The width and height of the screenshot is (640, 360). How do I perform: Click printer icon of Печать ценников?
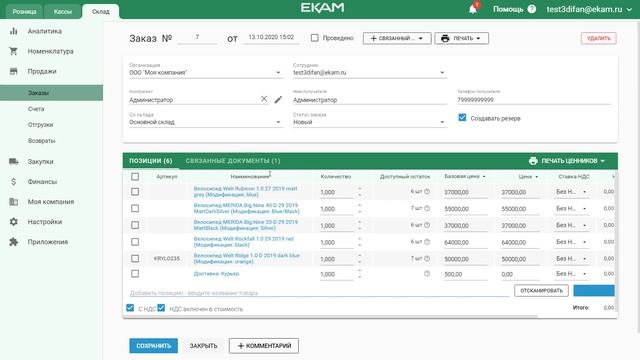(533, 161)
